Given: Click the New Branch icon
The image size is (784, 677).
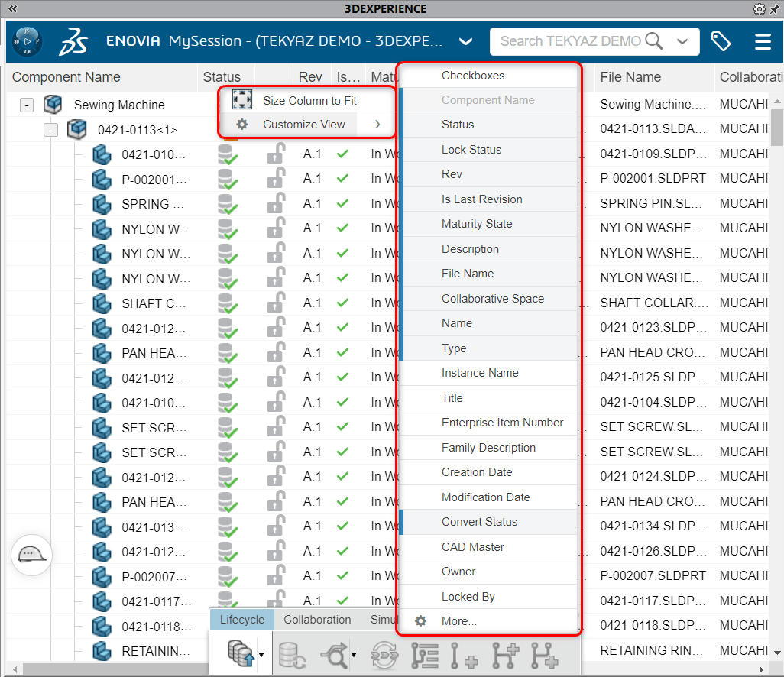Looking at the screenshot, I should click(x=505, y=655).
